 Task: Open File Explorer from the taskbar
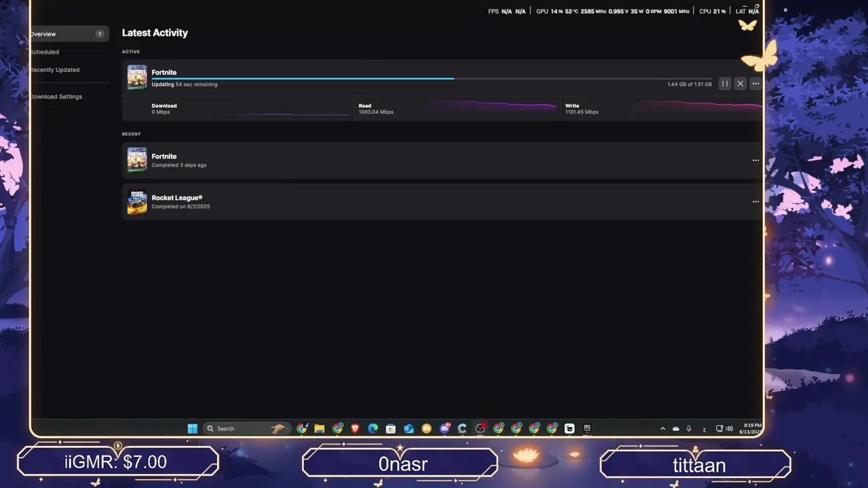pyautogui.click(x=319, y=428)
